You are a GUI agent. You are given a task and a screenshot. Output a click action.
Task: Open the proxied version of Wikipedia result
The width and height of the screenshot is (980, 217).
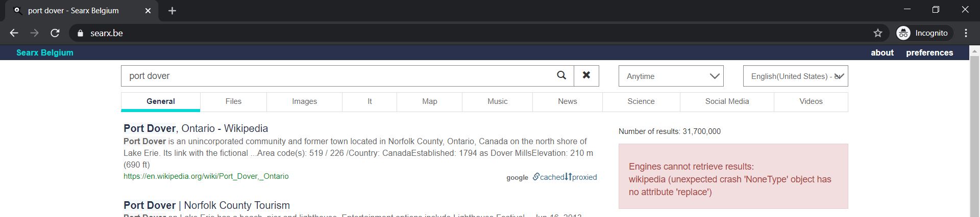coord(581,177)
